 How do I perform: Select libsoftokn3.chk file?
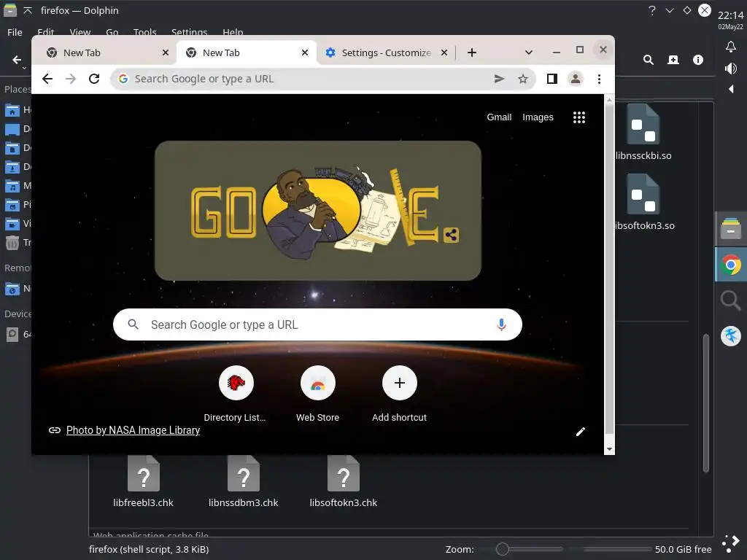343,481
